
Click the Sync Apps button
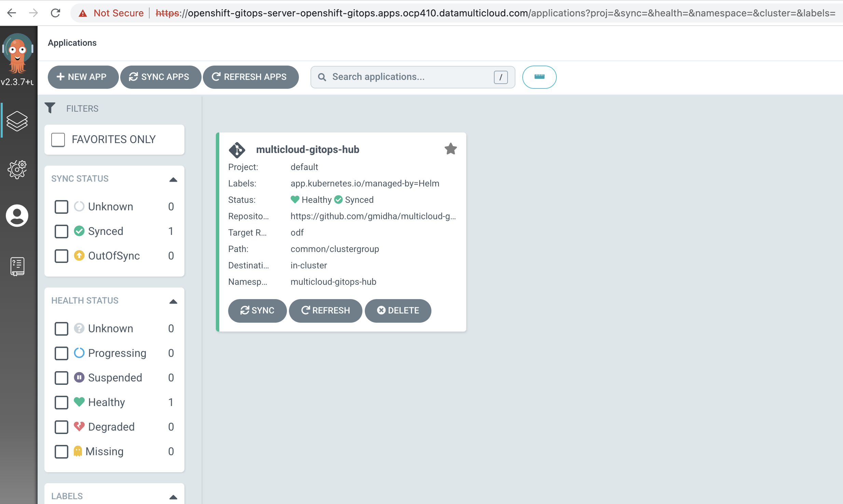(161, 77)
